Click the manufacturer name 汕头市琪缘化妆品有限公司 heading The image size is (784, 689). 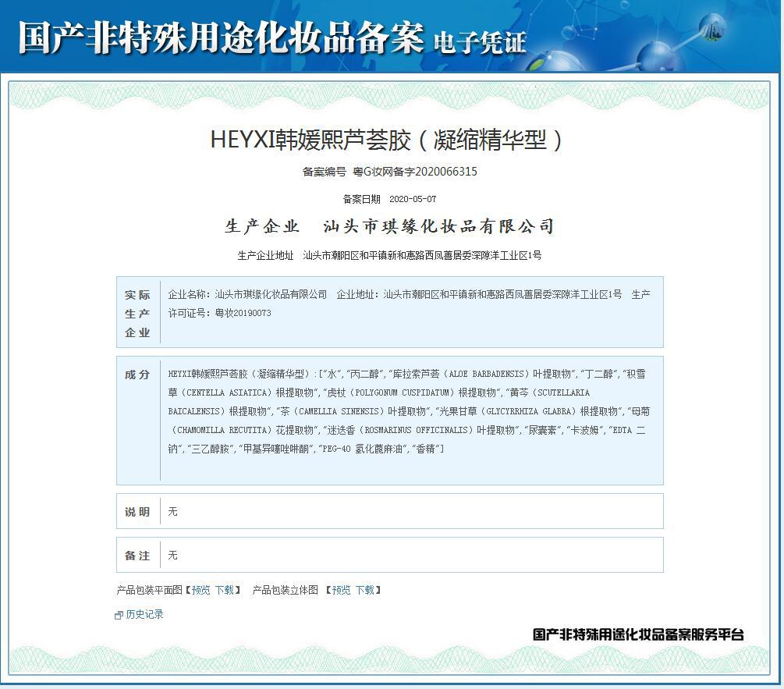pyautogui.click(x=438, y=226)
